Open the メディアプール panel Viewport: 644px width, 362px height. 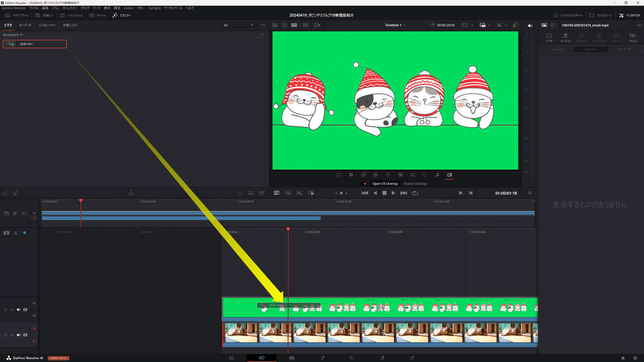(17, 16)
